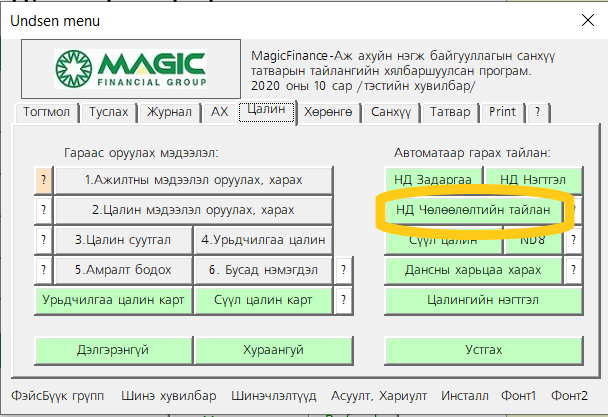Open НД Чөлөөлөлтийн тайлан report
Viewport: 608px width, 417px height.
coord(466,210)
